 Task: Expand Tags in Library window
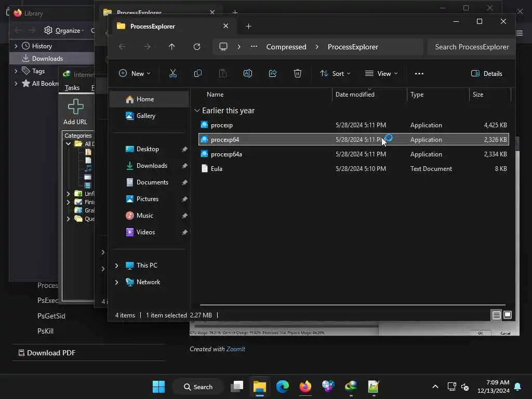click(16, 71)
